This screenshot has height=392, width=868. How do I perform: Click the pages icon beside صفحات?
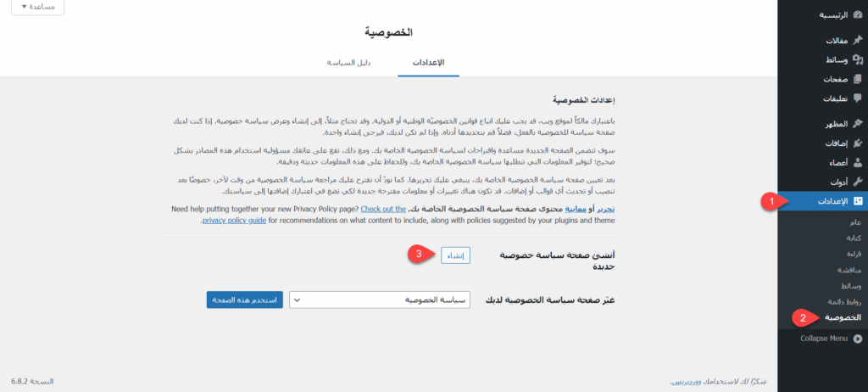click(x=858, y=79)
